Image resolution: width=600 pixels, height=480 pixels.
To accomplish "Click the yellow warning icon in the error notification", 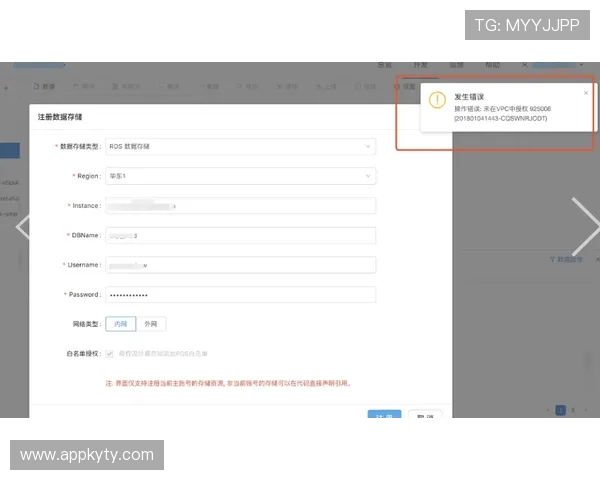I will click(x=437, y=100).
